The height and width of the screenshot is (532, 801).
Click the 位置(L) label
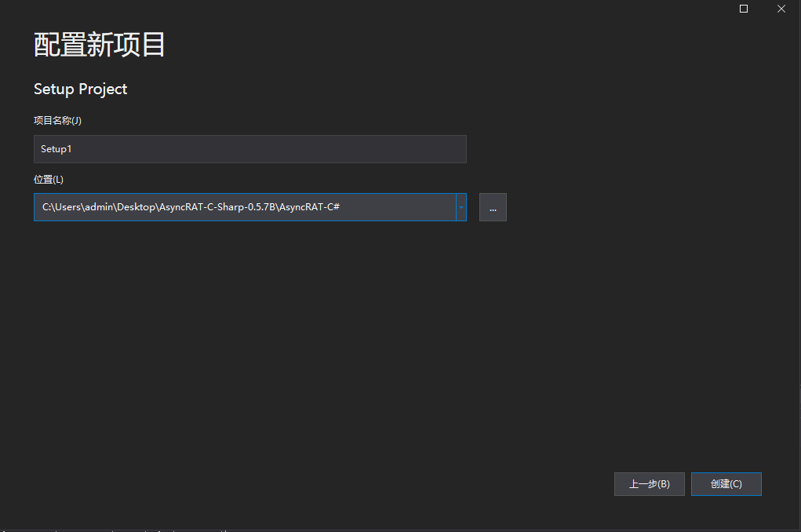pos(49,180)
